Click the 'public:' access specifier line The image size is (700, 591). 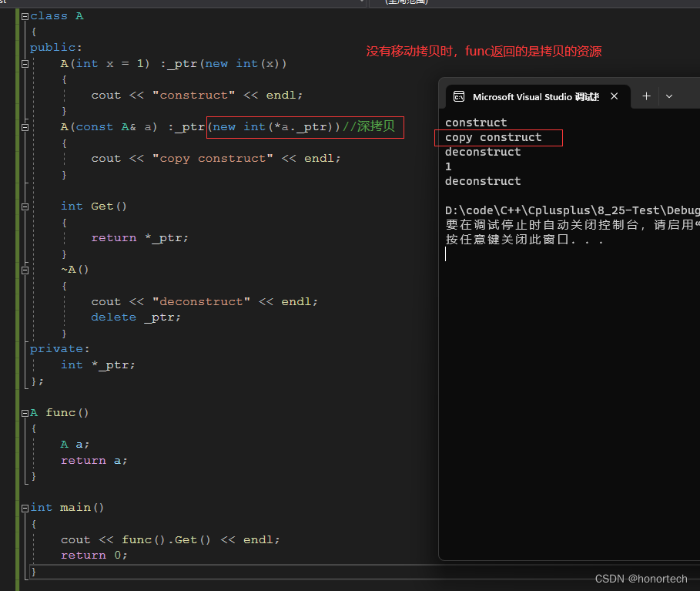click(x=55, y=48)
